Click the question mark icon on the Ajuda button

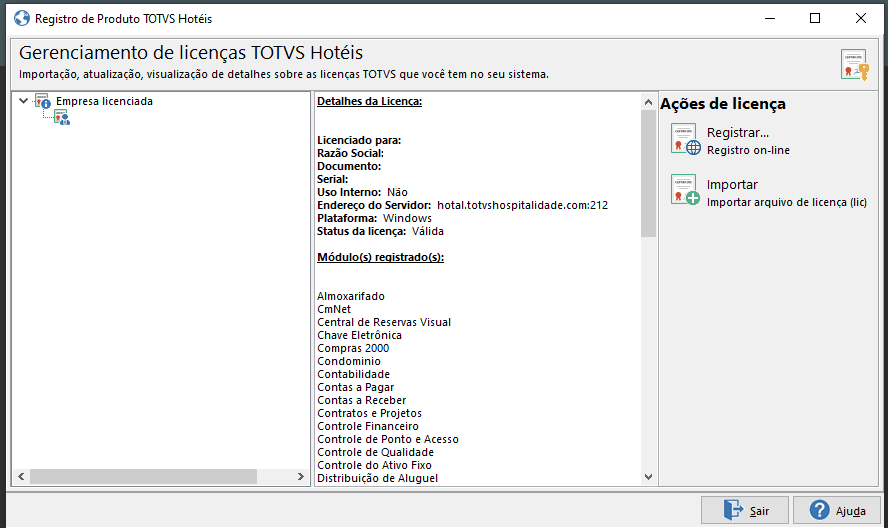coord(819,510)
